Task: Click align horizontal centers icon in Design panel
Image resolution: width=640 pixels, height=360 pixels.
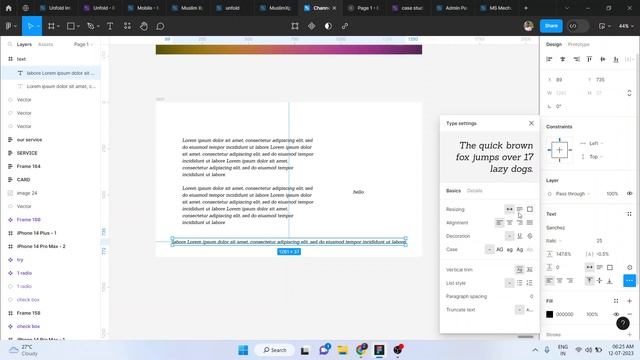Action: click(563, 59)
